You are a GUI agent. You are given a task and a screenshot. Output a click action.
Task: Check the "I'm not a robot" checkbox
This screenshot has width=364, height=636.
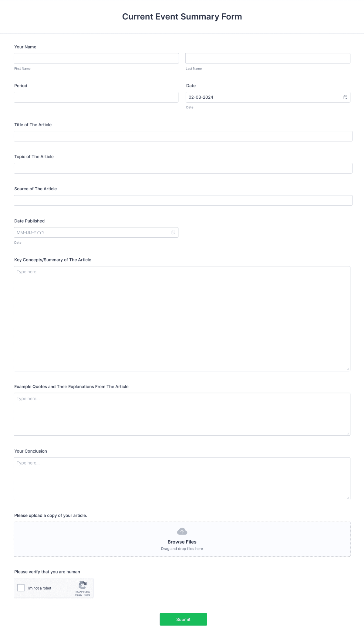click(21, 588)
